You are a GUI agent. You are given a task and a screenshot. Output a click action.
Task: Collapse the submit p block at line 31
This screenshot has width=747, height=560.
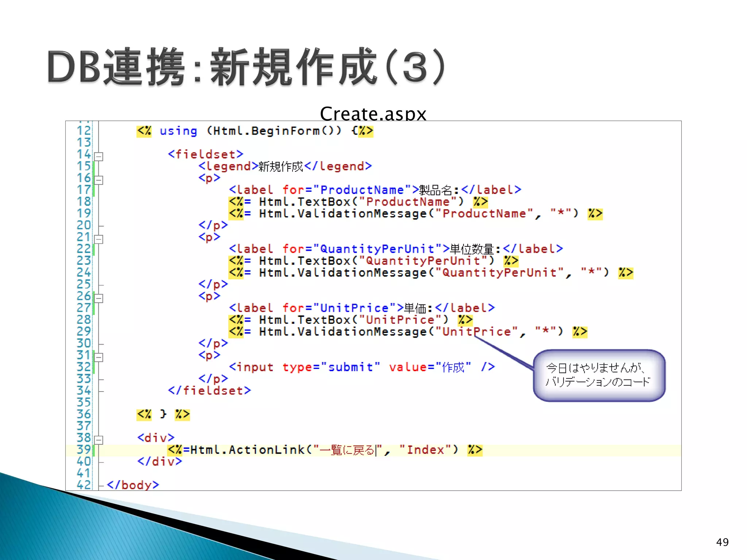pyautogui.click(x=98, y=357)
